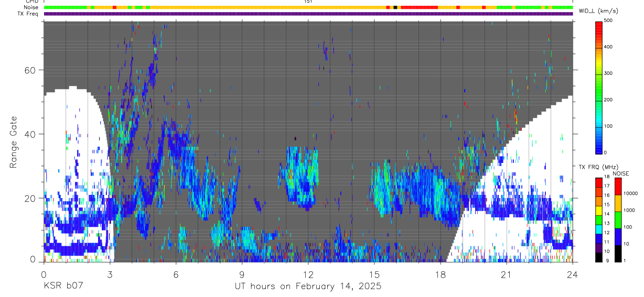
Task: Click the 'WID⊥ (km/s)' color bar title
Action: tap(598, 10)
